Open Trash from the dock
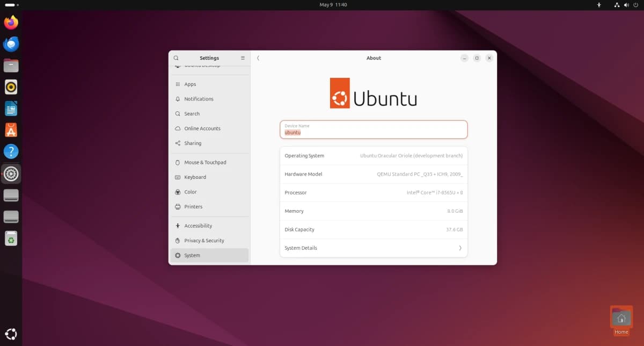This screenshot has height=346, width=644. (11, 238)
